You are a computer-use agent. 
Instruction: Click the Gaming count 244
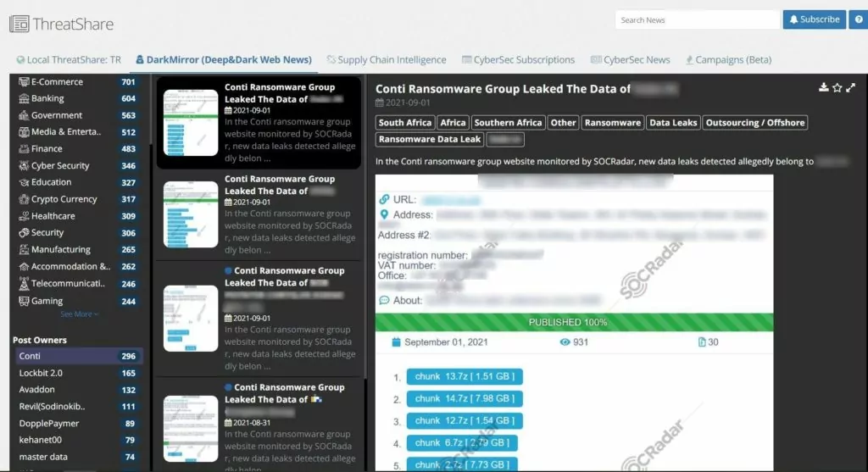[129, 301]
